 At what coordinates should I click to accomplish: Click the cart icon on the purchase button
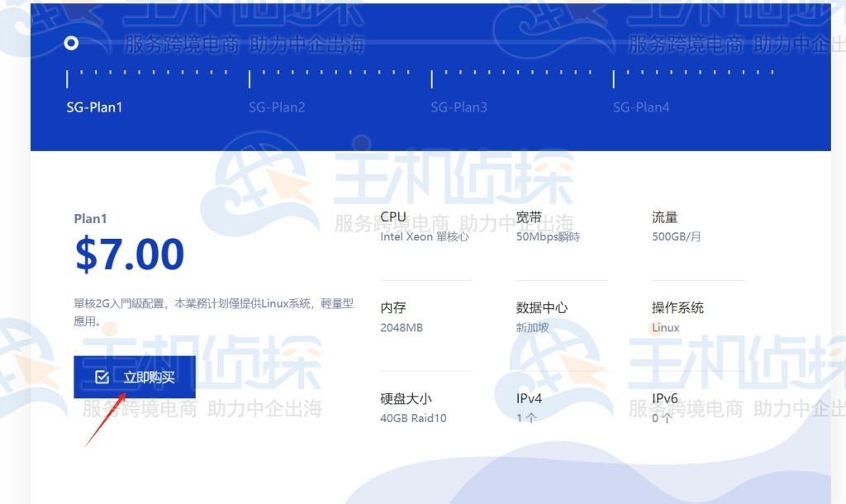click(x=102, y=376)
